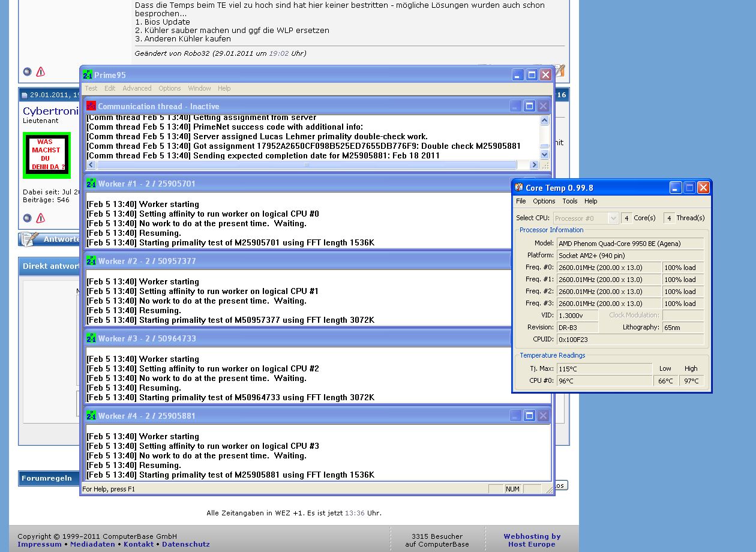Click the log line 'Starting primality test of M25905701'
756x552 pixels.
(x=230, y=243)
